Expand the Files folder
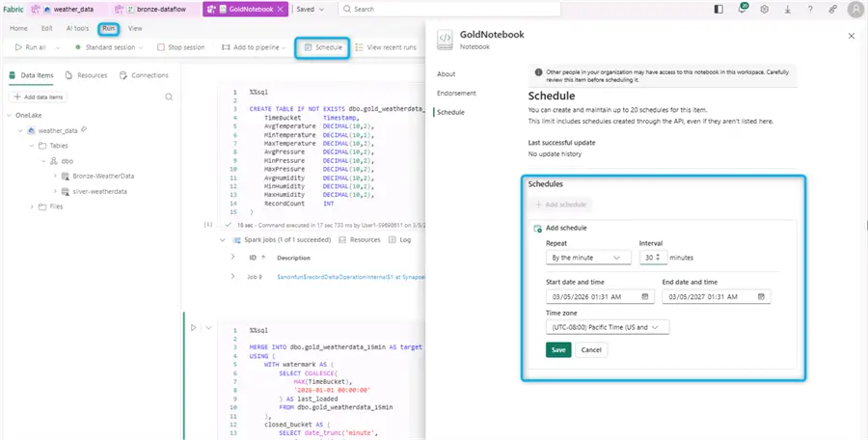This screenshot has height=440, width=868. pos(32,206)
